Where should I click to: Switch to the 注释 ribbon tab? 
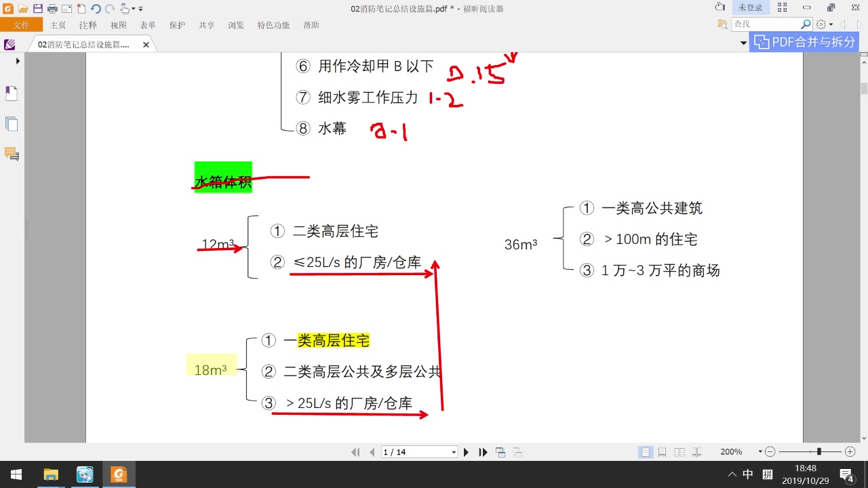coord(88,25)
